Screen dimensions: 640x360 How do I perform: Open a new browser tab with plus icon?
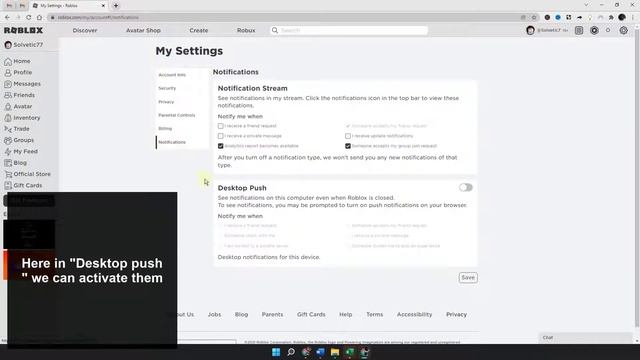tap(116, 6)
